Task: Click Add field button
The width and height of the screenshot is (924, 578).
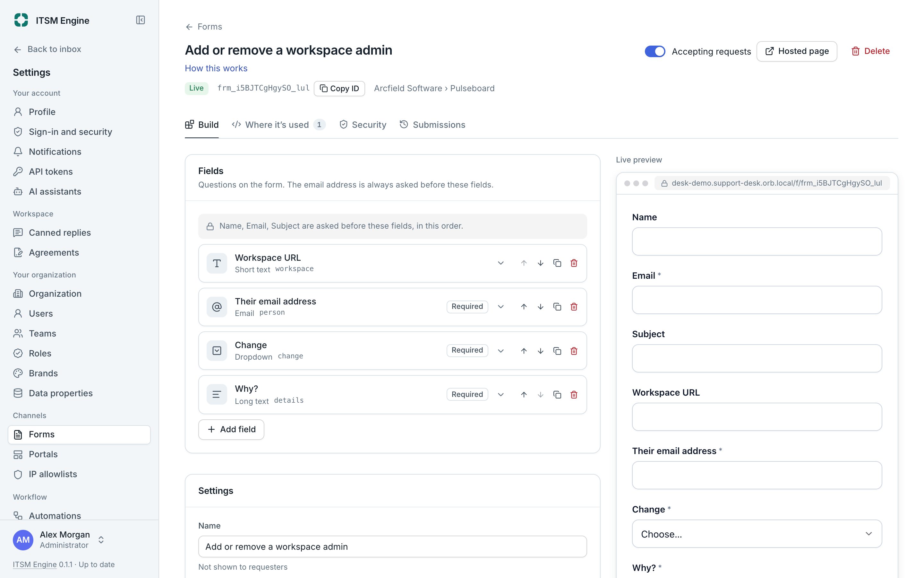Action: (x=231, y=429)
